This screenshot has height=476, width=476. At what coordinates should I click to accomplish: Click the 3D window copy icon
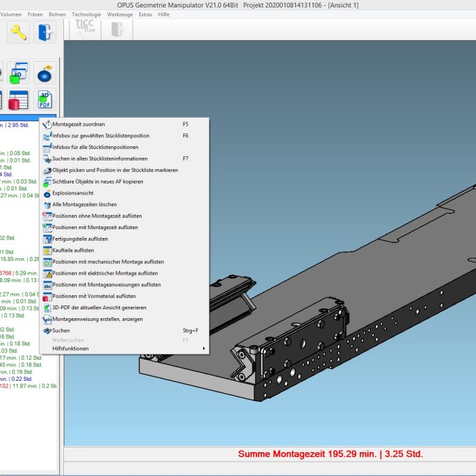tap(18, 73)
